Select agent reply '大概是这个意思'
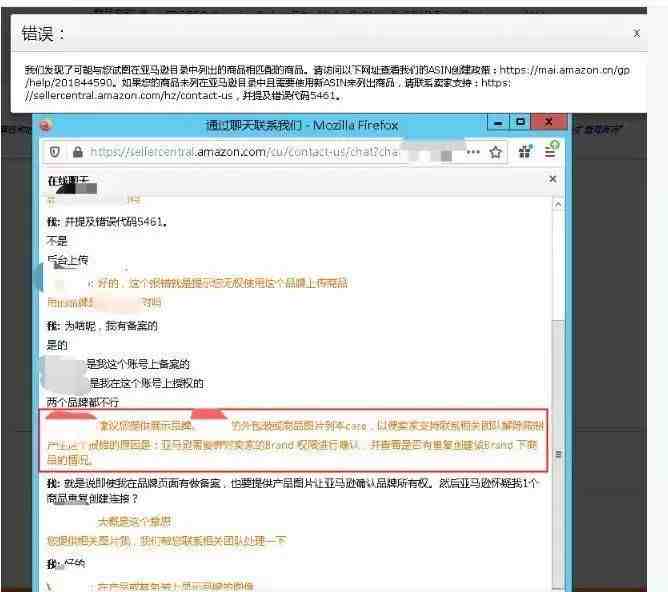 [x=134, y=521]
